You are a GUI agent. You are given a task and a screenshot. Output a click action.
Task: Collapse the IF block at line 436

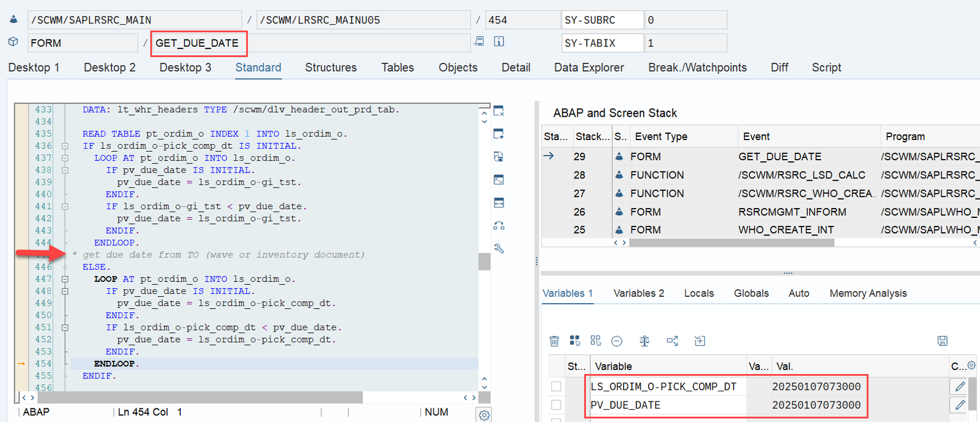point(65,146)
